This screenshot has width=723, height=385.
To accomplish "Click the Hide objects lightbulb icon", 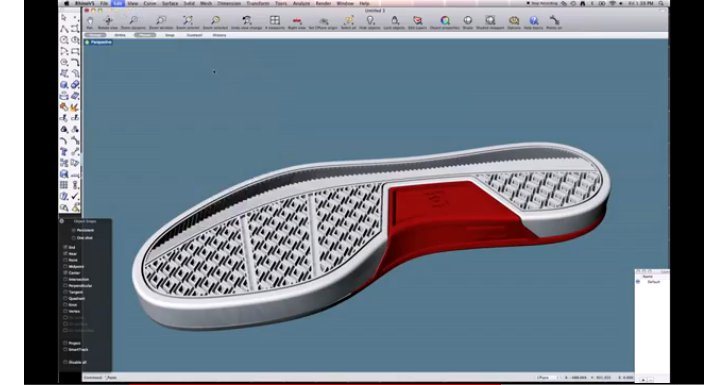I will [x=370, y=20].
